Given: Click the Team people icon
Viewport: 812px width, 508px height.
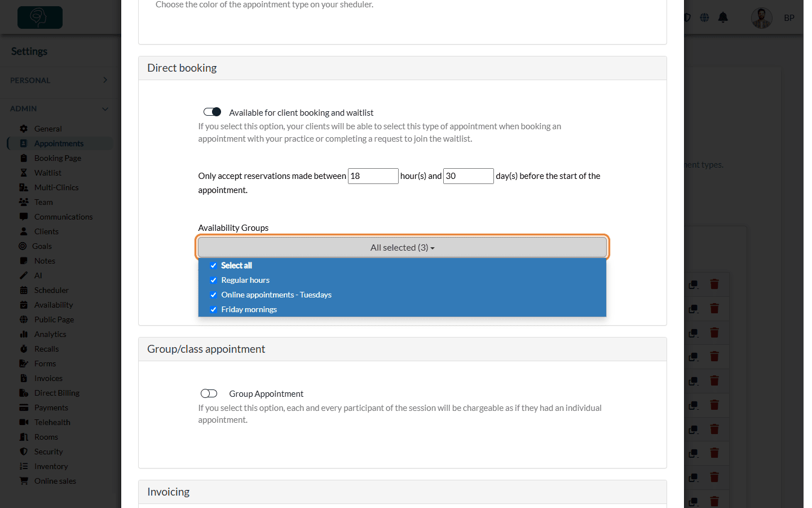Looking at the screenshot, I should (x=24, y=202).
